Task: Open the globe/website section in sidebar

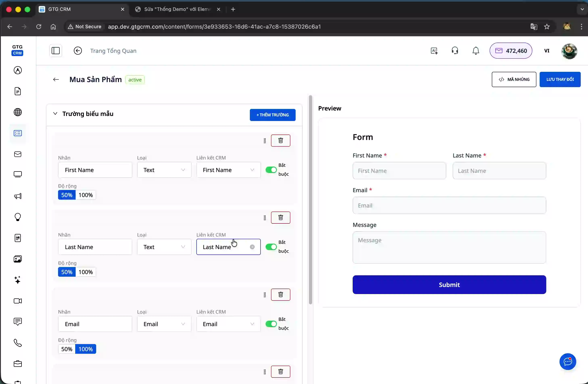Action: 18,112
